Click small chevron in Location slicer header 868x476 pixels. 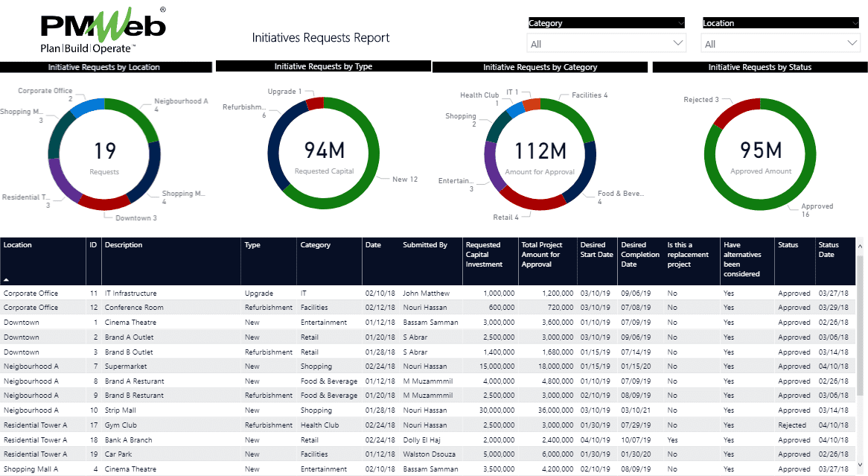[855, 23]
